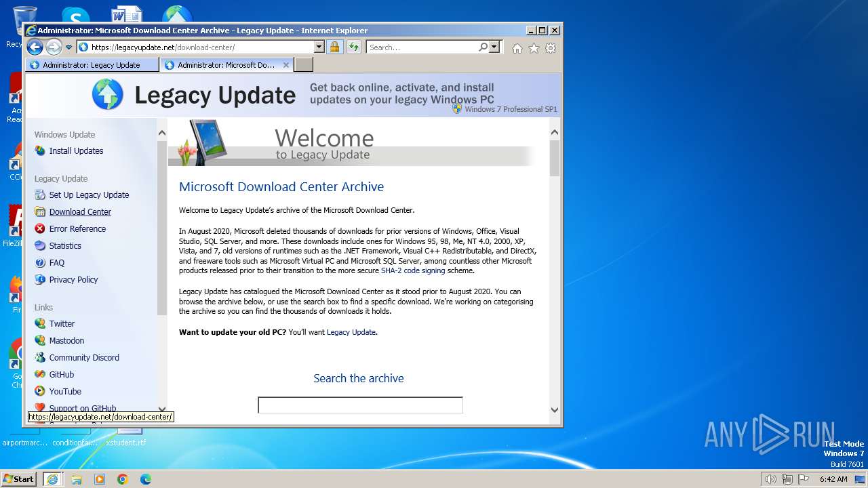This screenshot has width=868, height=488.
Task: Click the red Error Reference icon
Action: tap(40, 228)
